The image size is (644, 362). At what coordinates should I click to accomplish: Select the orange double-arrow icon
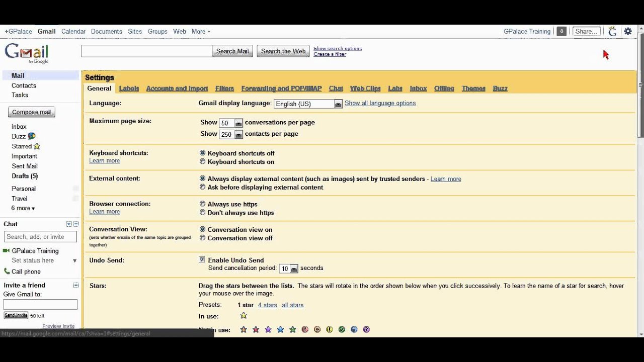317,330
